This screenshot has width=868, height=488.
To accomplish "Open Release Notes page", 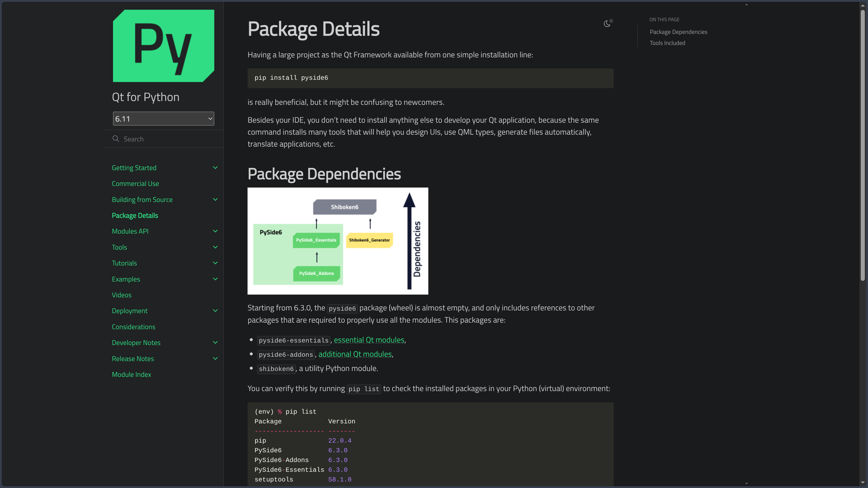I will click(133, 358).
